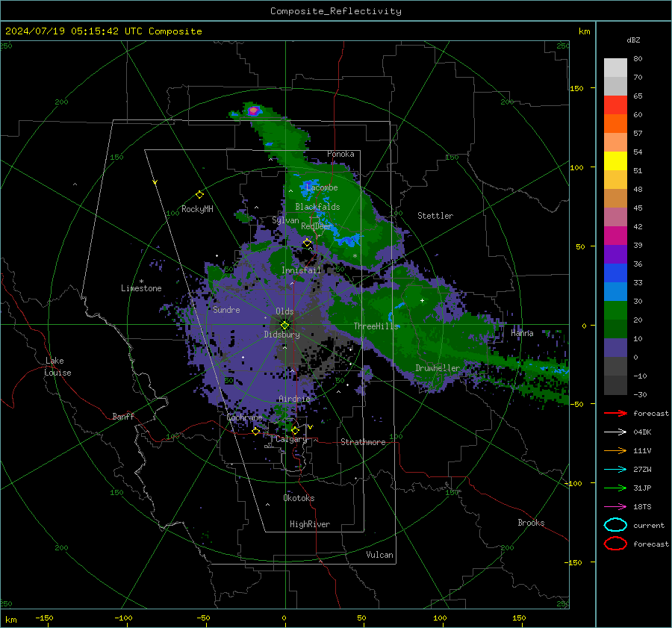Click the yellow diamond marker beside RockyMH

pos(199,195)
